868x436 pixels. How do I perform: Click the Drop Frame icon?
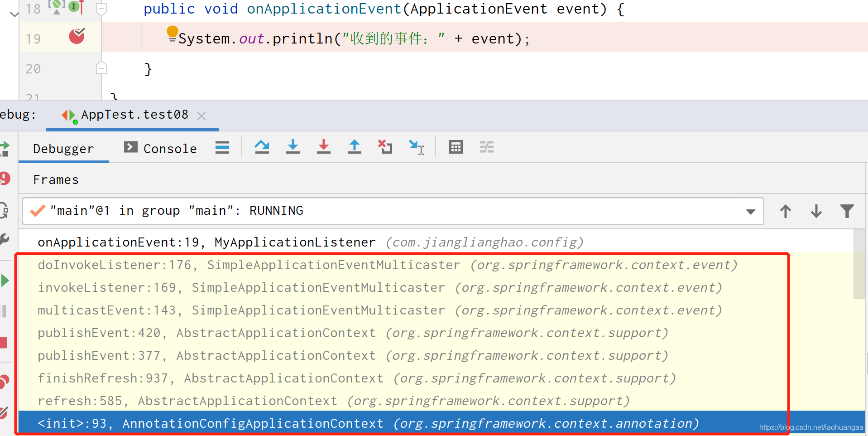pyautogui.click(x=385, y=147)
